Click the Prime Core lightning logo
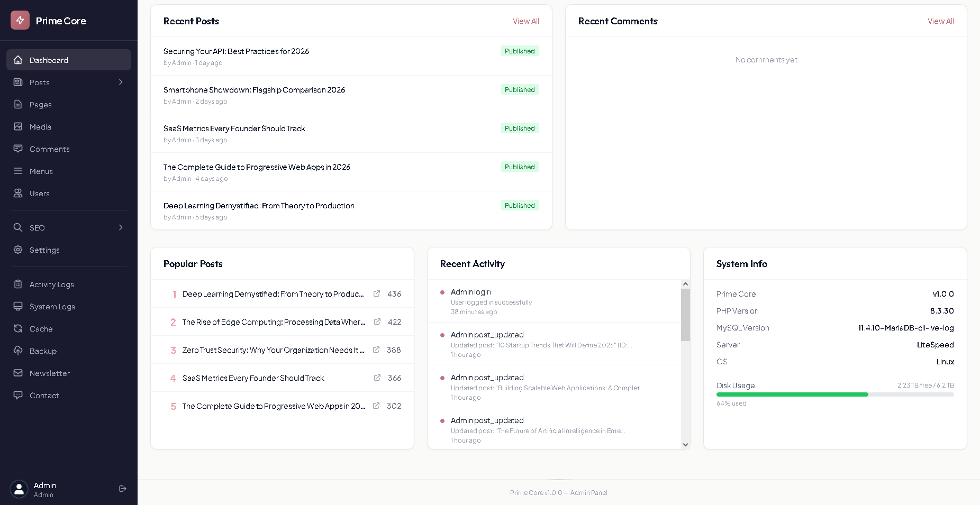This screenshot has height=505, width=980. point(20,20)
